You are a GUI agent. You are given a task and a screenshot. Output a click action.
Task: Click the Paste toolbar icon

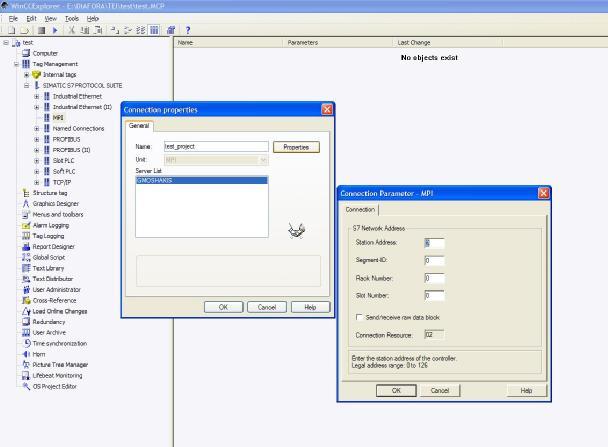tap(98, 30)
